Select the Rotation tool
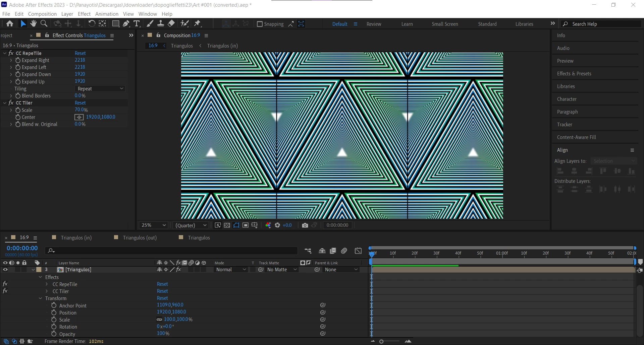The width and height of the screenshot is (644, 345). [91, 23]
